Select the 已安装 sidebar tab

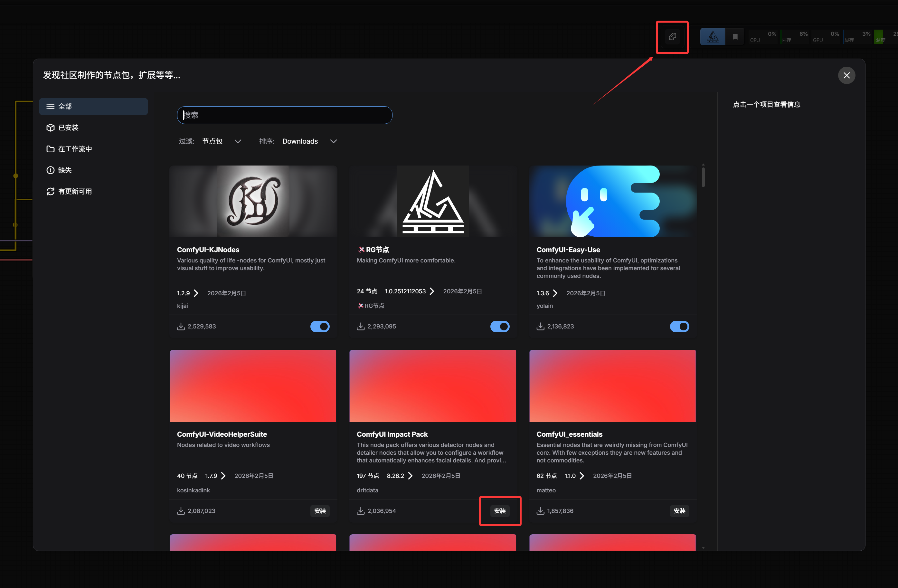click(x=68, y=128)
